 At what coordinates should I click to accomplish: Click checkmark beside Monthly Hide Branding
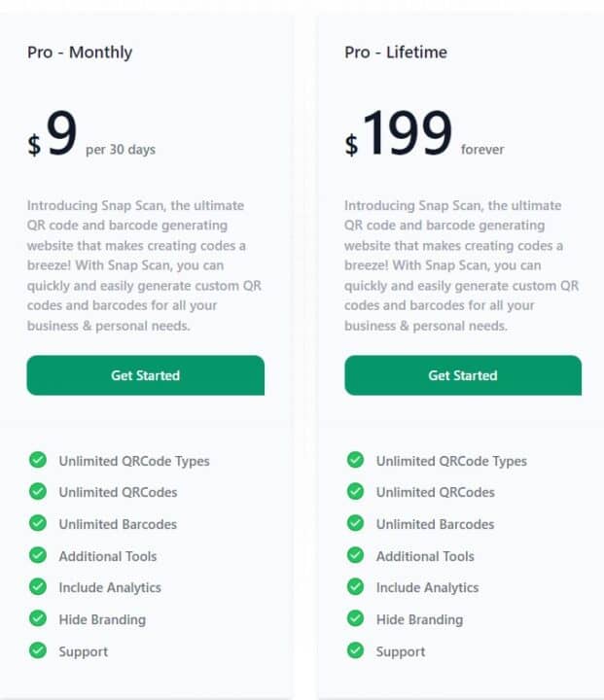pos(38,618)
